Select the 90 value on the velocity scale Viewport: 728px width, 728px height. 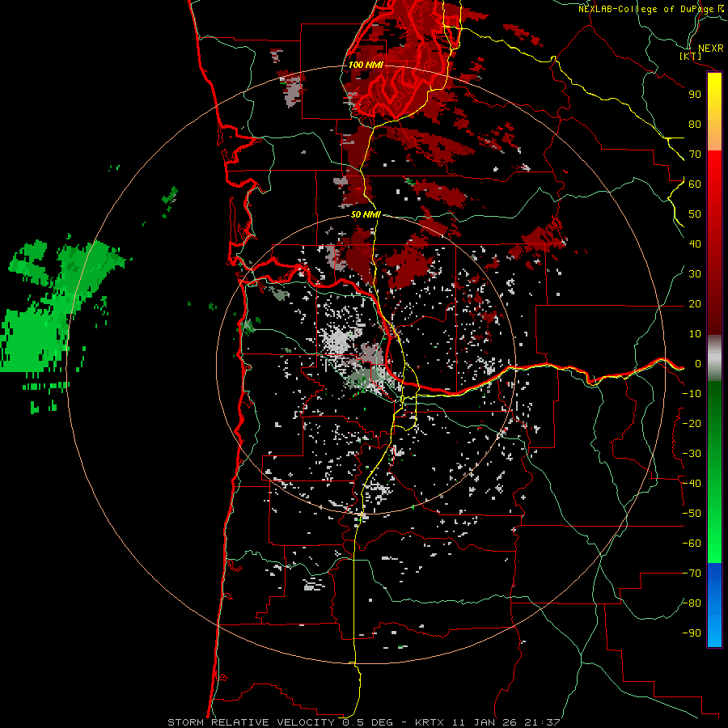pyautogui.click(x=695, y=95)
